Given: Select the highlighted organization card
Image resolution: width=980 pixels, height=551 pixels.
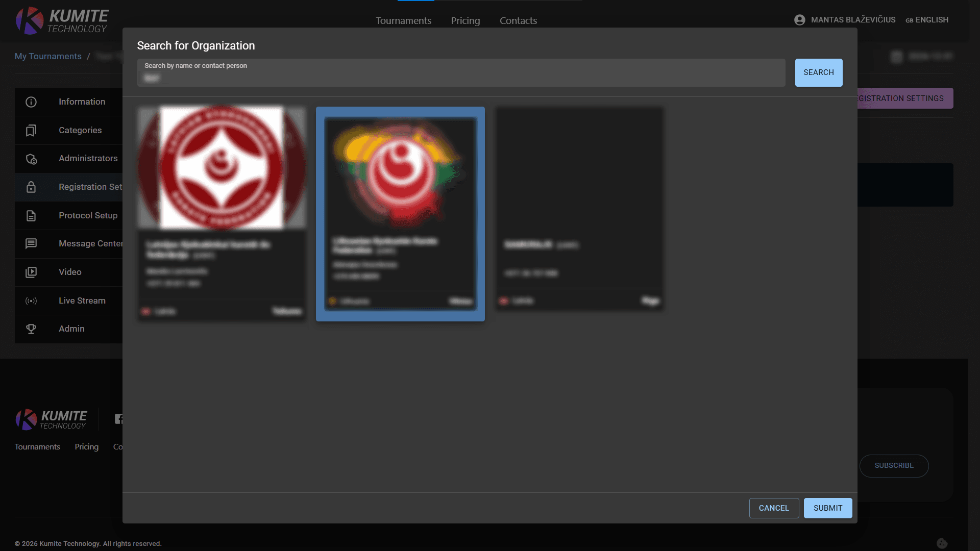Looking at the screenshot, I should 400,213.
